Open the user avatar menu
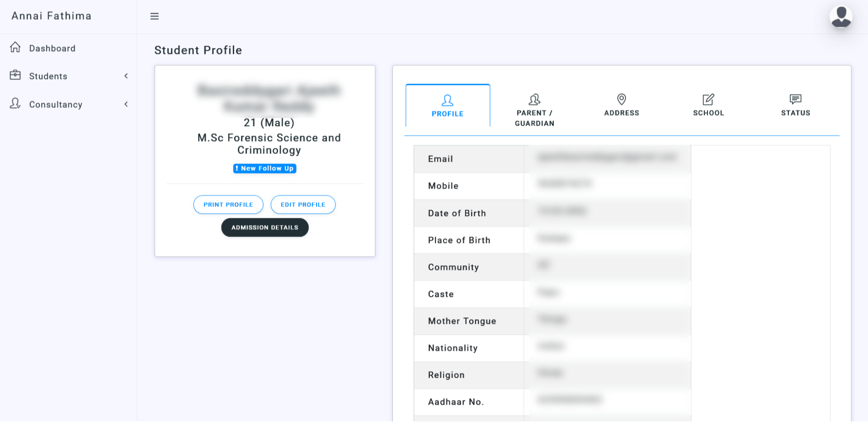 tap(840, 17)
